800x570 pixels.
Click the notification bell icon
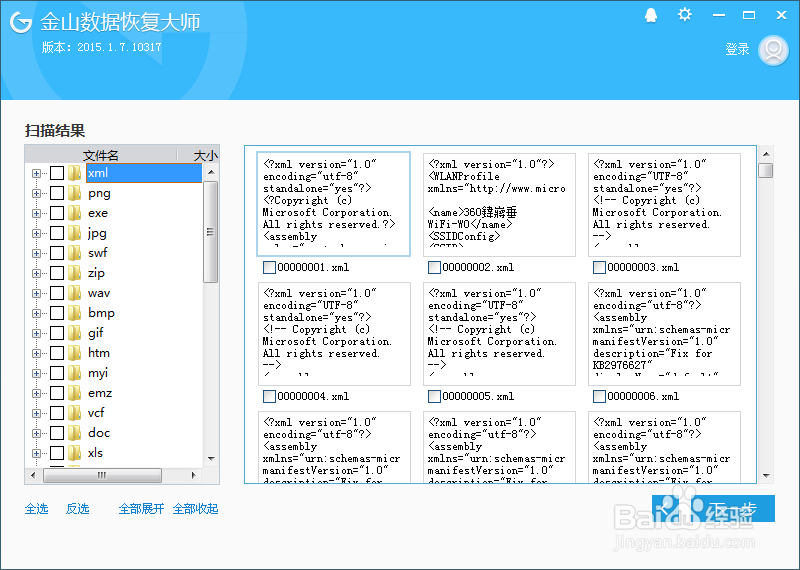click(651, 15)
